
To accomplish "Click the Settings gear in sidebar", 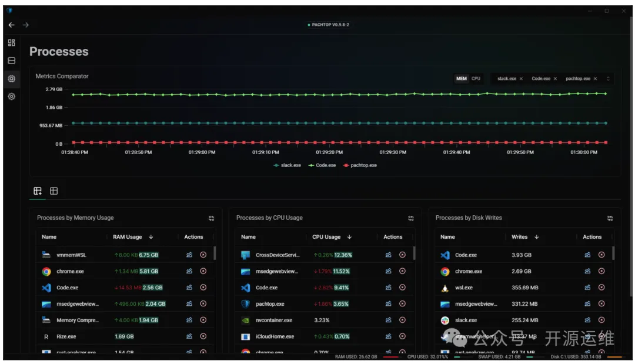I will [x=11, y=96].
